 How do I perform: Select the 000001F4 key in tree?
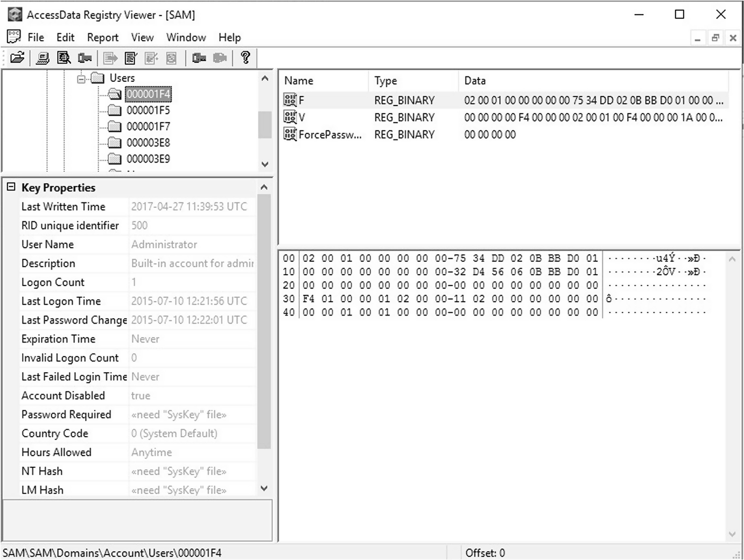coord(148,94)
